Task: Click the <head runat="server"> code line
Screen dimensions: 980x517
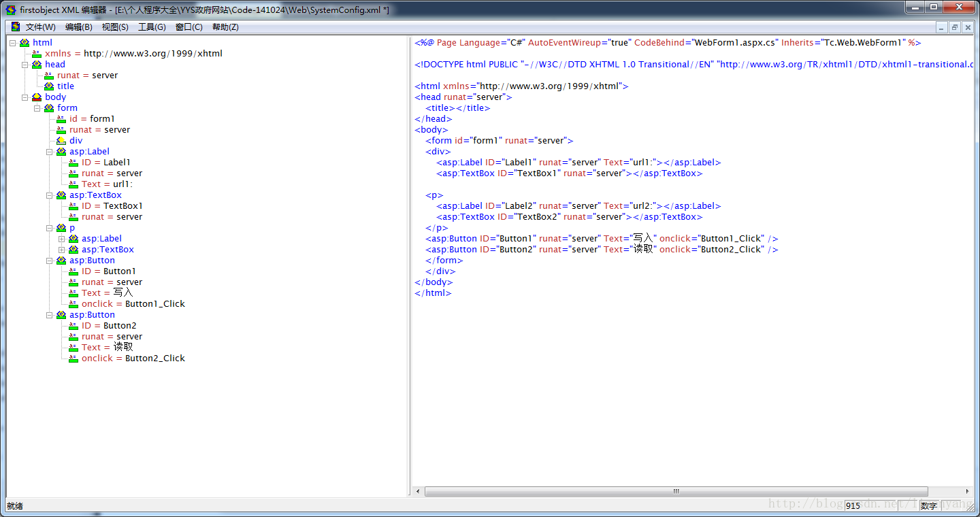Action: click(463, 97)
